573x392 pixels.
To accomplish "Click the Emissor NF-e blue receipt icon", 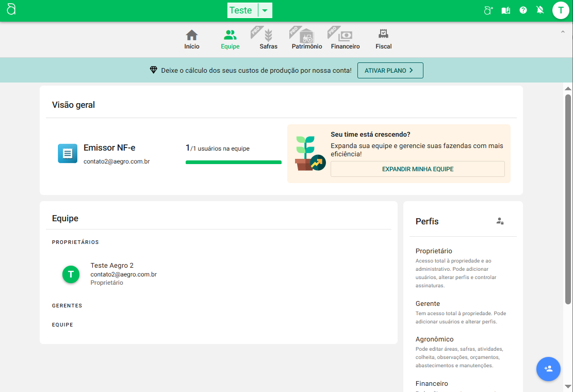I will 68,154.
